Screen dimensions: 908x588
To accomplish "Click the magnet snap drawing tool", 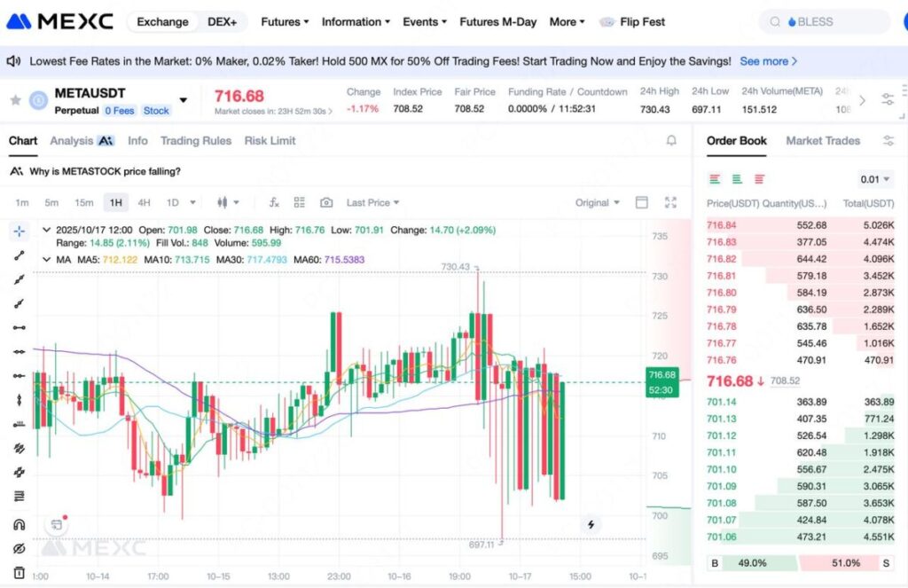I will [x=19, y=525].
